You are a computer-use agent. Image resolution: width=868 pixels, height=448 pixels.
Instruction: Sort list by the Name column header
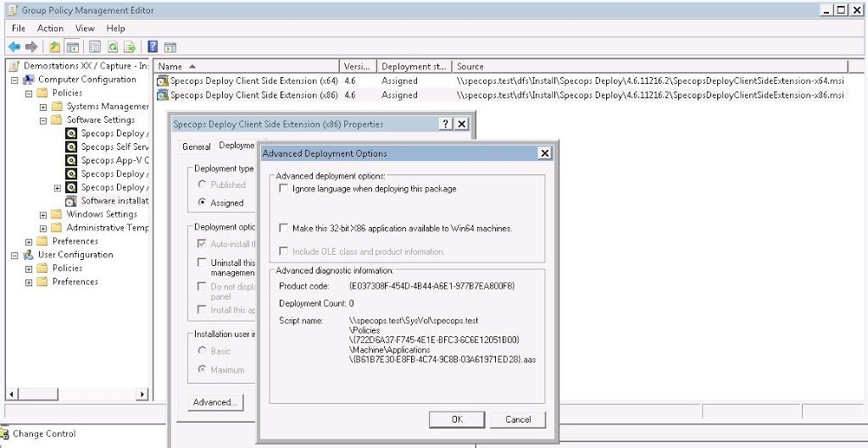click(x=246, y=66)
